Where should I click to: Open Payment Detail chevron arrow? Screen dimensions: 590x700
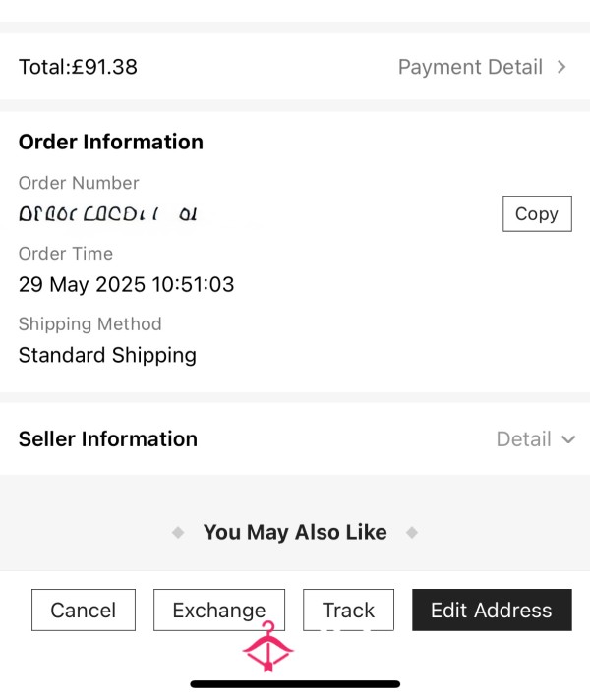561,67
